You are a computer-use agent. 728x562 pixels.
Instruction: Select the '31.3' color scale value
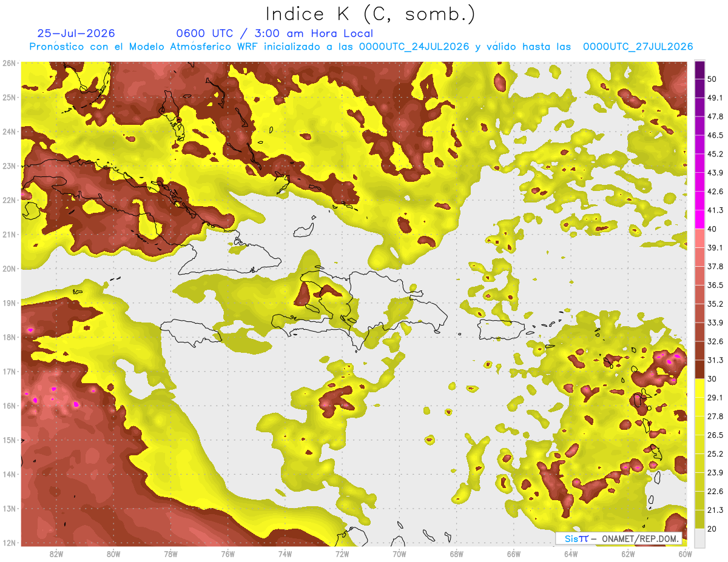pyautogui.click(x=715, y=360)
